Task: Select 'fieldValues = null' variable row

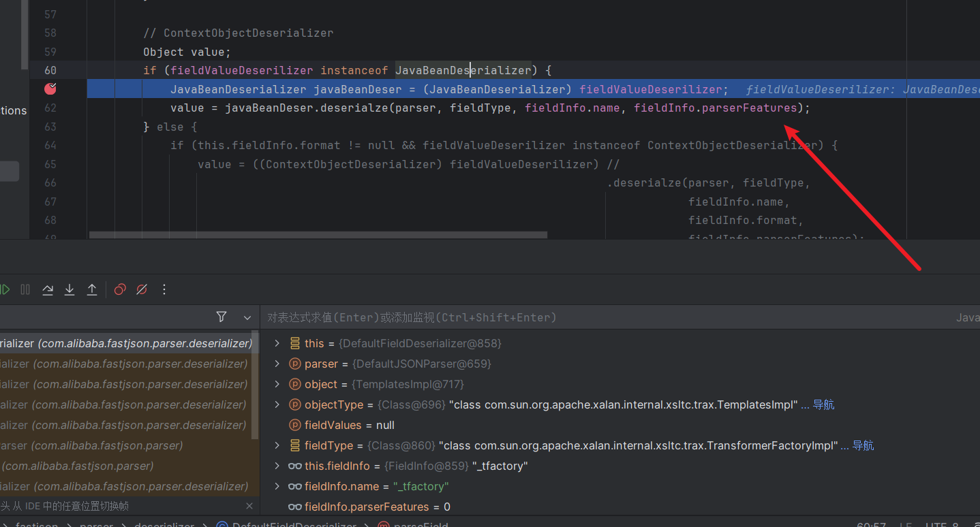Action: [620, 425]
